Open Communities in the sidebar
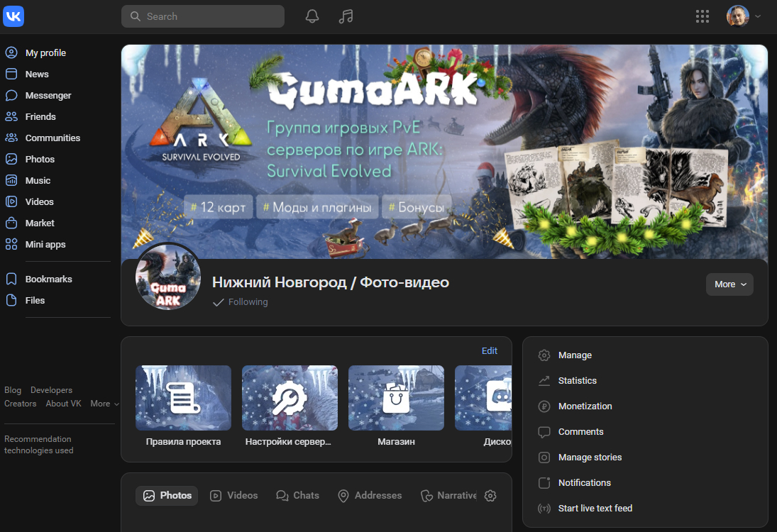777x532 pixels. [x=53, y=138]
